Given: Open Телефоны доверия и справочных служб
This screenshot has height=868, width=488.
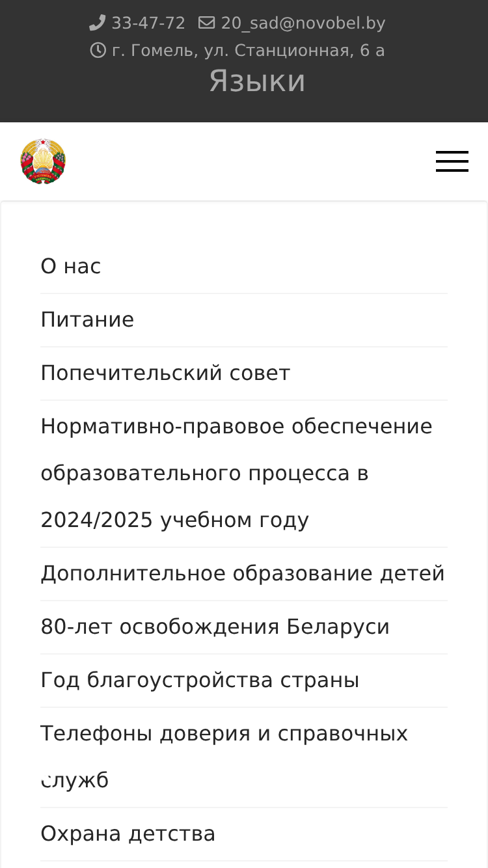Looking at the screenshot, I should click(x=244, y=757).
